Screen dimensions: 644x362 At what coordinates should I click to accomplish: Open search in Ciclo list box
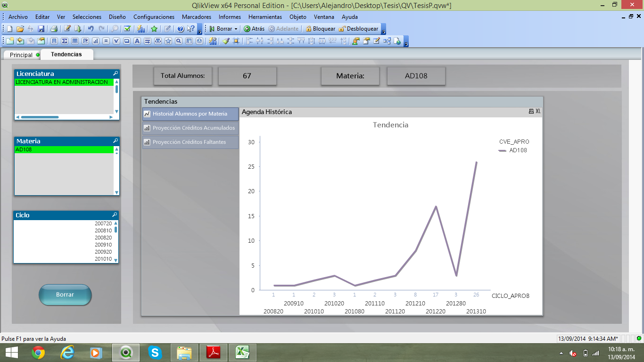click(115, 215)
